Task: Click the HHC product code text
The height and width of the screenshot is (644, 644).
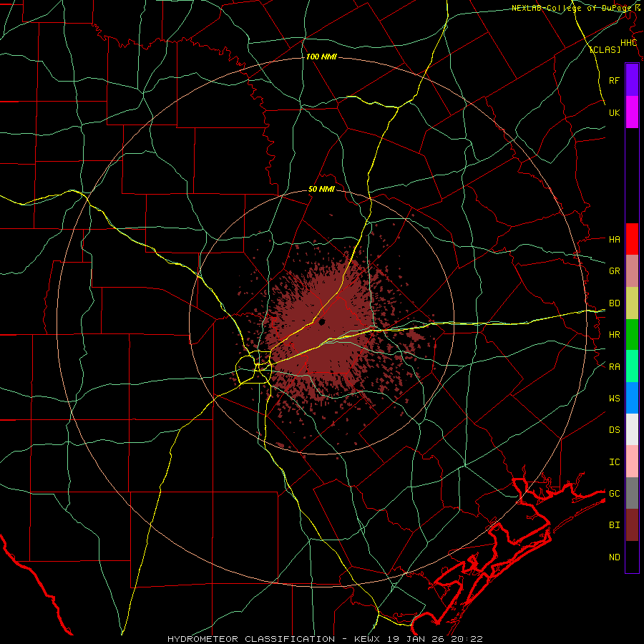Action: pos(628,43)
